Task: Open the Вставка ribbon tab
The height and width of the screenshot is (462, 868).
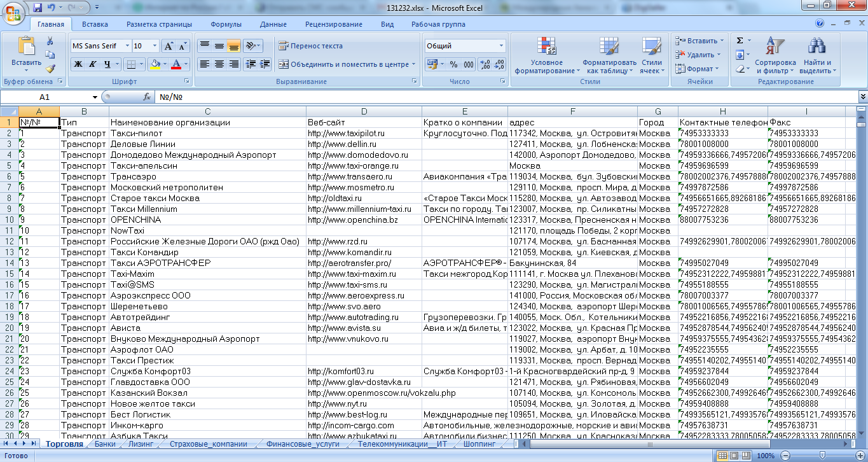Action: 95,24
